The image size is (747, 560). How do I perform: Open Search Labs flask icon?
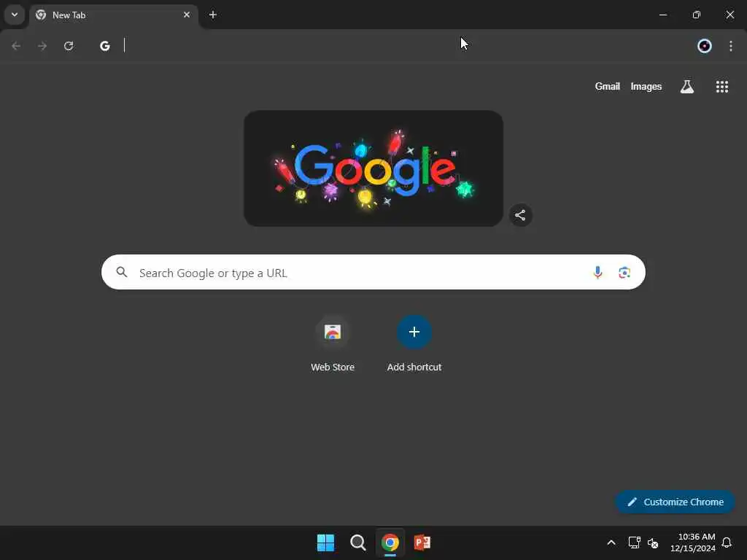[x=687, y=86]
